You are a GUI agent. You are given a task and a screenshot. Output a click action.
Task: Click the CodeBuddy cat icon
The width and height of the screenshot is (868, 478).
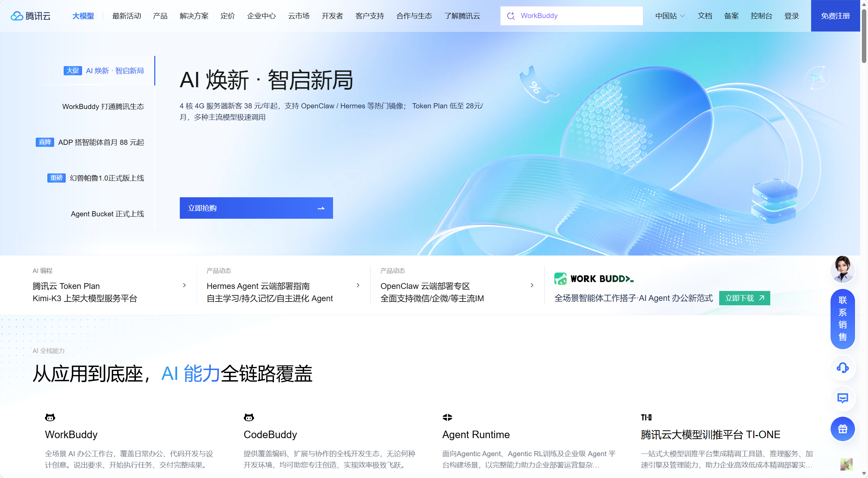click(x=249, y=417)
